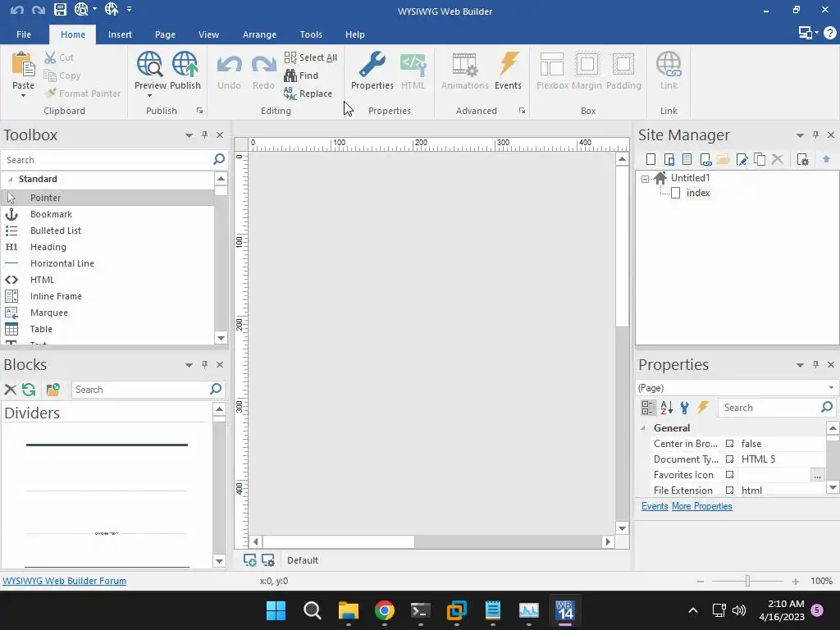Viewport: 840px width, 630px height.
Task: Click the zoom out minus button
Action: (x=701, y=582)
